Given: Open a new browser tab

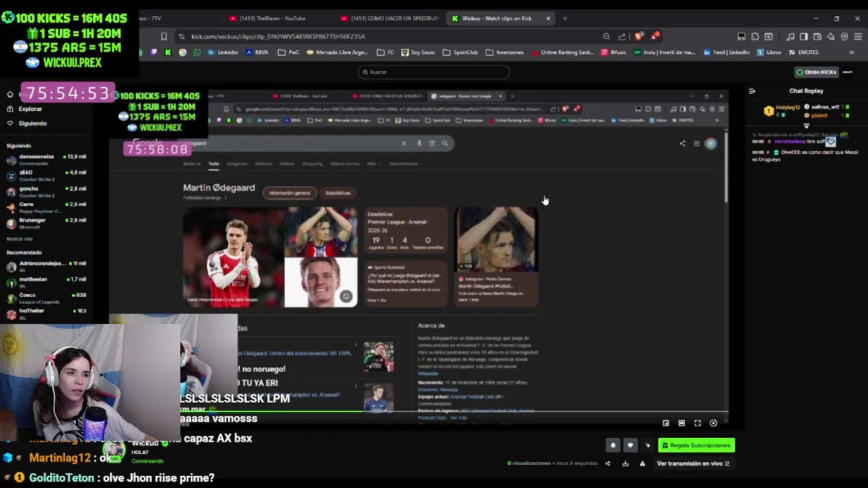Looking at the screenshot, I should tap(565, 18).
